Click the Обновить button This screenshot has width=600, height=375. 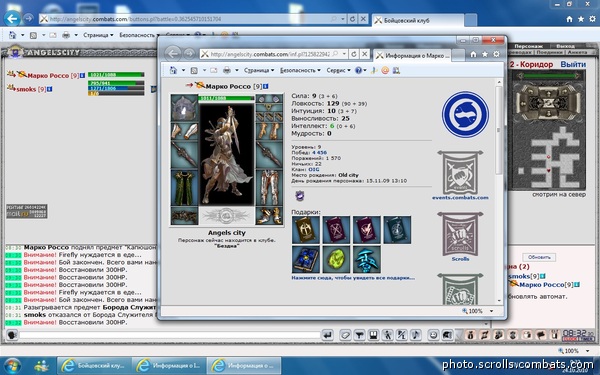pyautogui.click(x=539, y=257)
